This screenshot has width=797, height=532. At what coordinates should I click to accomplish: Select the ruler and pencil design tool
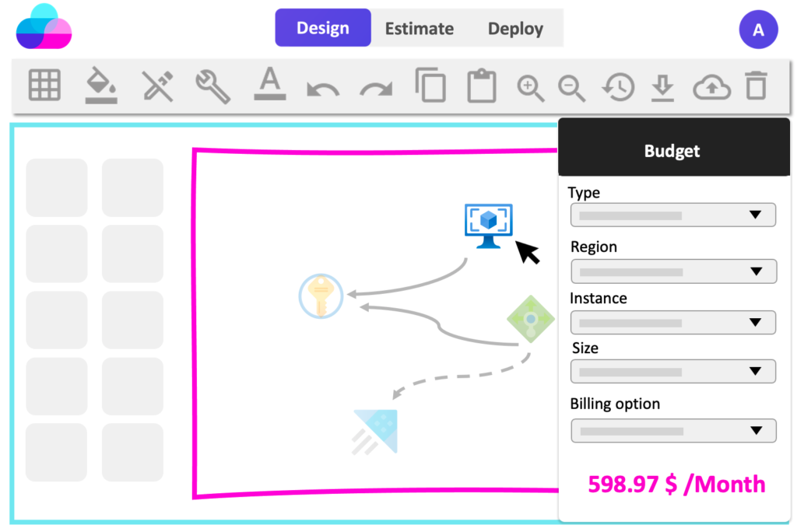(x=157, y=86)
